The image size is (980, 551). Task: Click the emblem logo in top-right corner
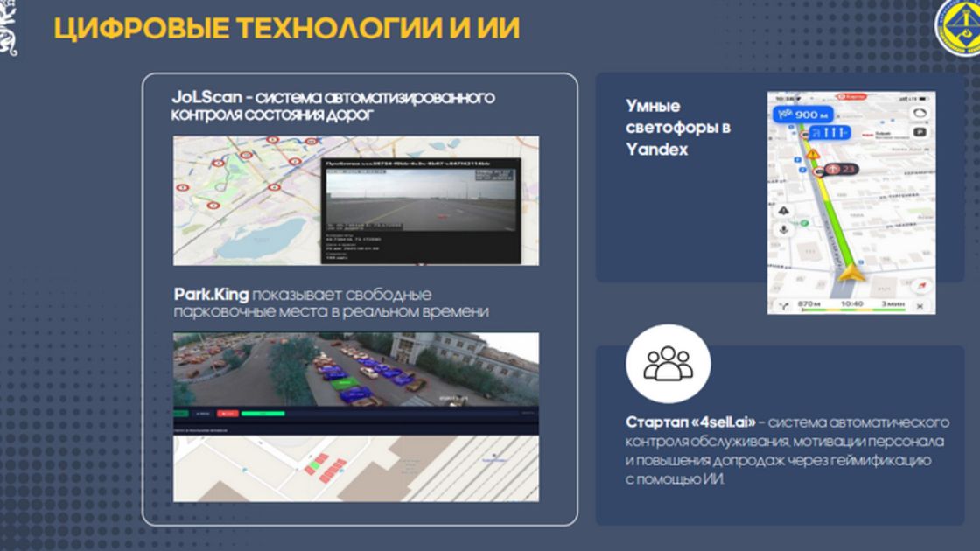click(957, 26)
